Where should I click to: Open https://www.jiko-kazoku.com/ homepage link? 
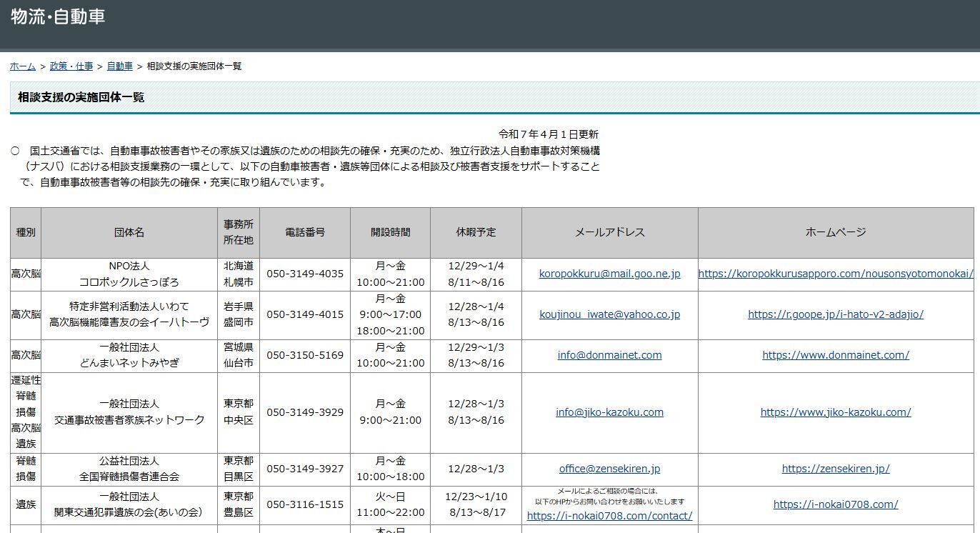point(836,412)
